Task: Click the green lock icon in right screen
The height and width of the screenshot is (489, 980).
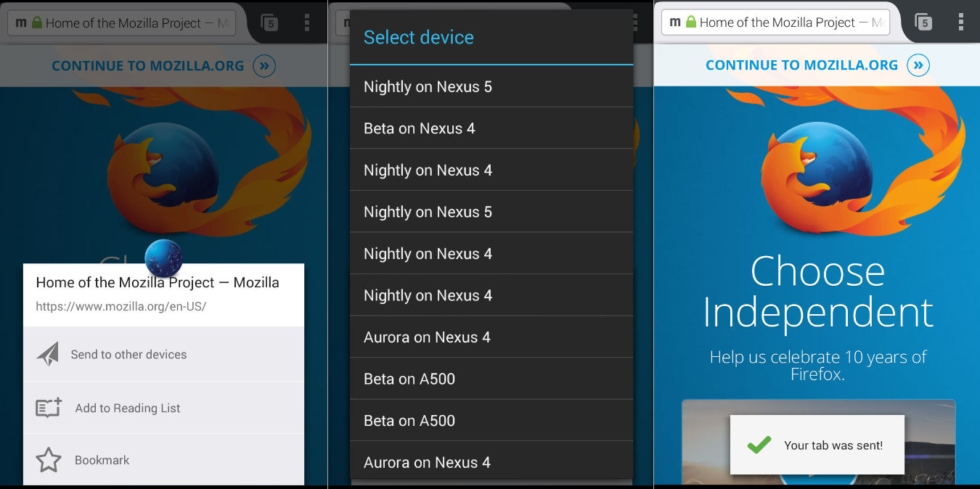Action: pos(691,22)
